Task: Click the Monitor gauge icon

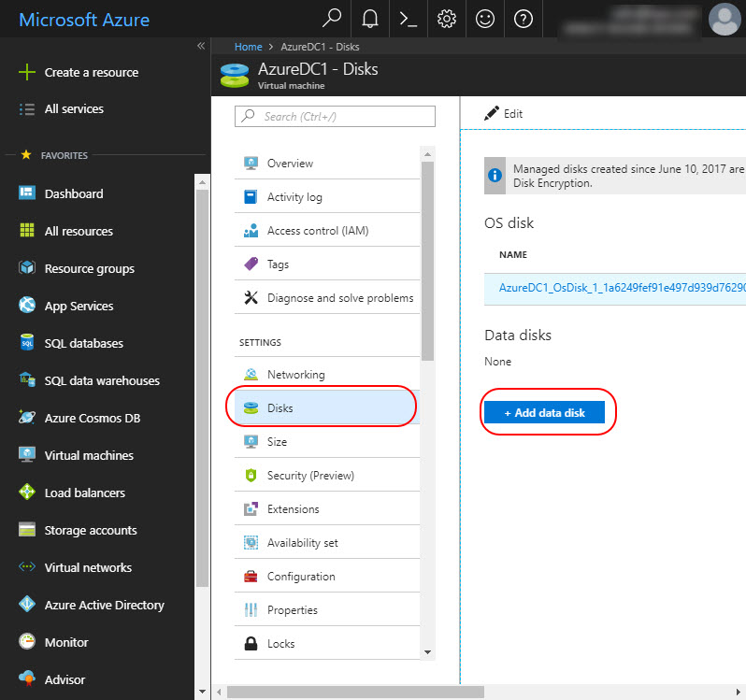Action: 27,641
